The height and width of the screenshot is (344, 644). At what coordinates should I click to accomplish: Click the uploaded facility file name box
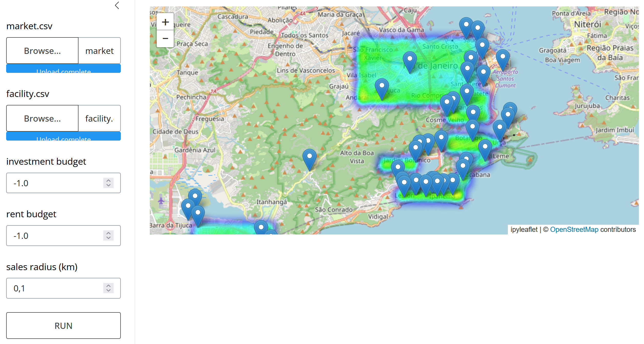pyautogui.click(x=99, y=119)
